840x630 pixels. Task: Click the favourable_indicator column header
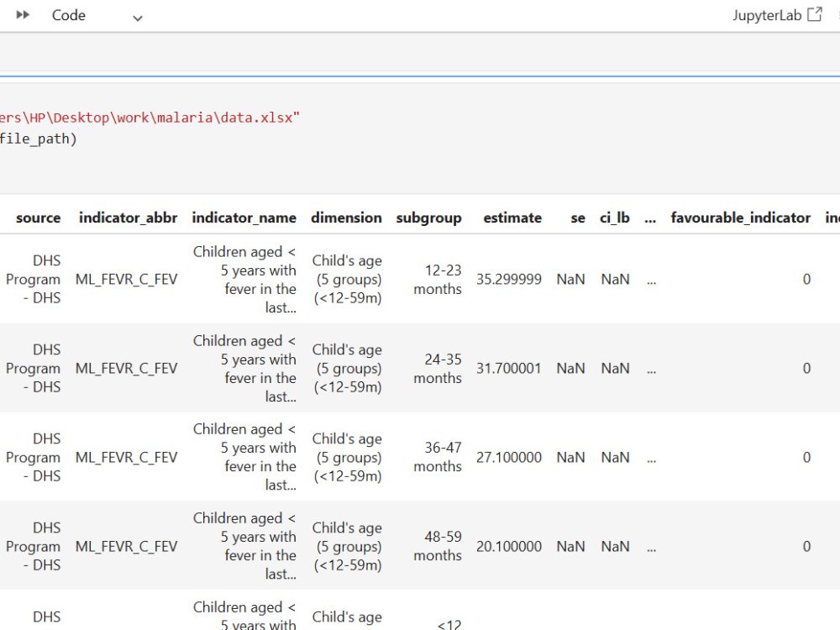[741, 218]
